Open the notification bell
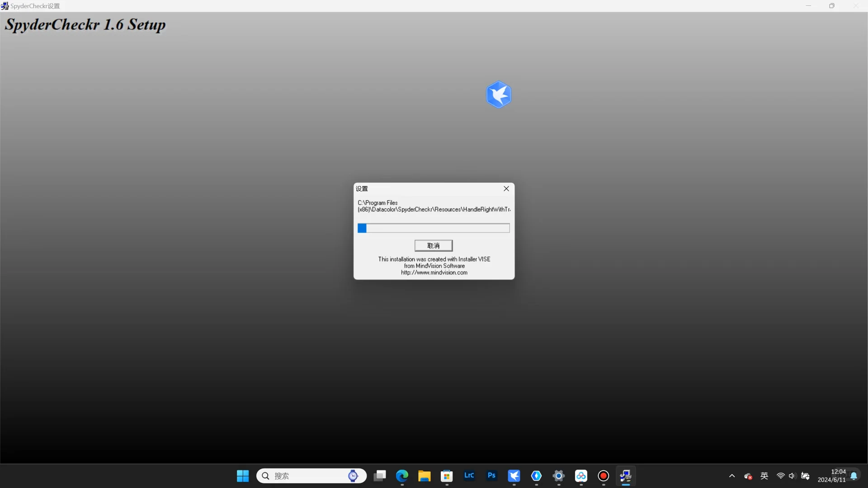 tap(854, 476)
